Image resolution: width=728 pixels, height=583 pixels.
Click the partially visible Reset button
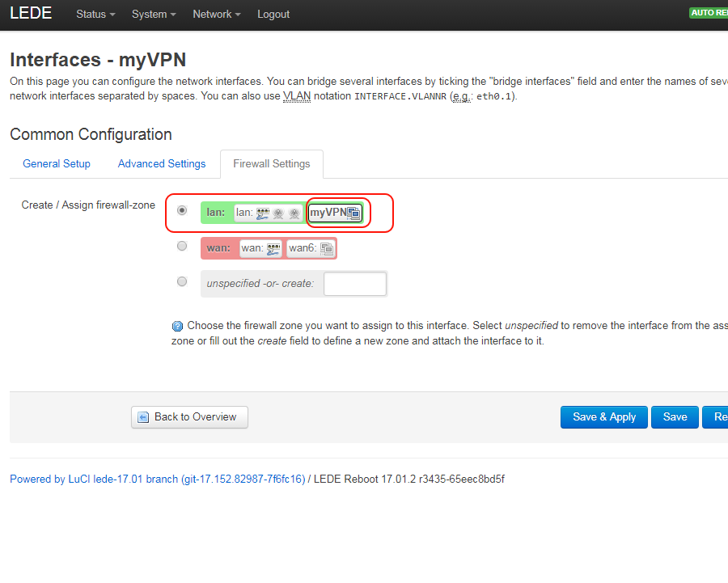point(715,417)
